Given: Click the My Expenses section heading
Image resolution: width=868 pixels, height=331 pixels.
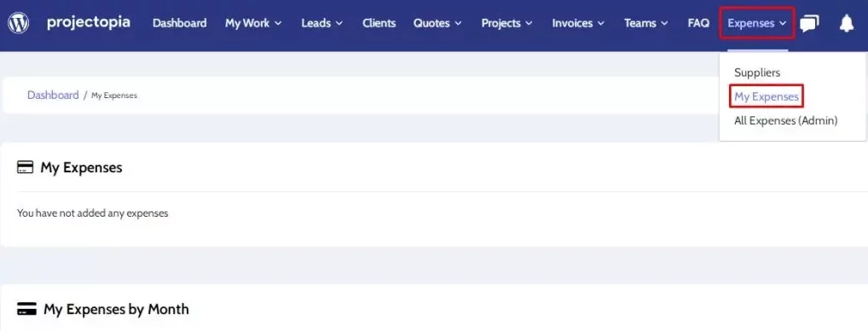Looking at the screenshot, I should [81, 168].
